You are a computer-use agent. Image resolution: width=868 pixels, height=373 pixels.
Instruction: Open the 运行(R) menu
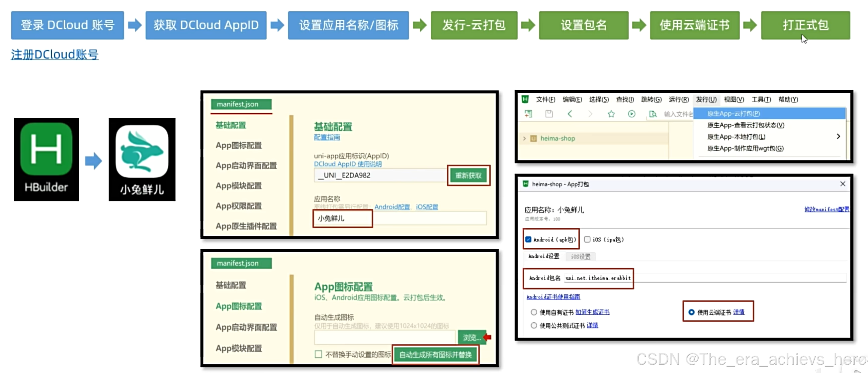[x=679, y=99]
